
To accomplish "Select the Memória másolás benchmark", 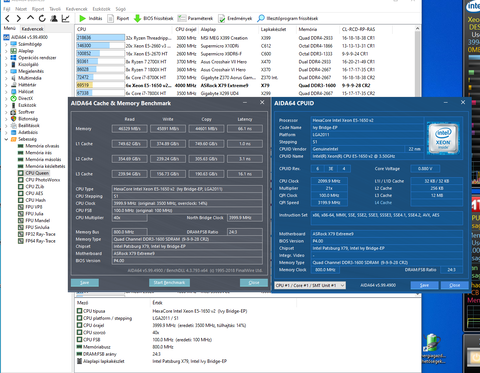I will pos(39,159).
